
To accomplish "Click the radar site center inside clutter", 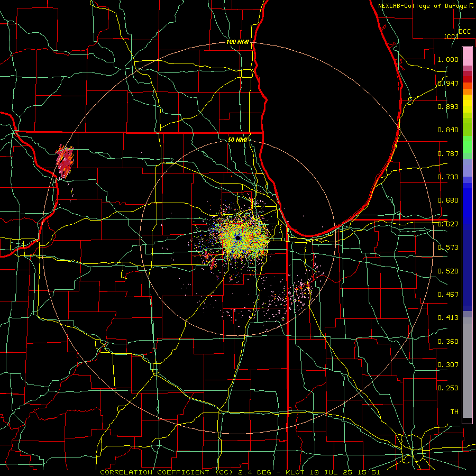I will 238,239.
